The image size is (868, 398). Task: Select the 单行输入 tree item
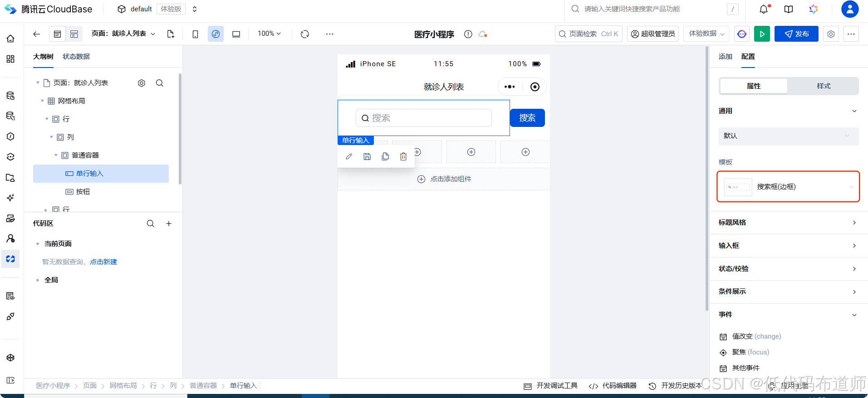(101, 174)
